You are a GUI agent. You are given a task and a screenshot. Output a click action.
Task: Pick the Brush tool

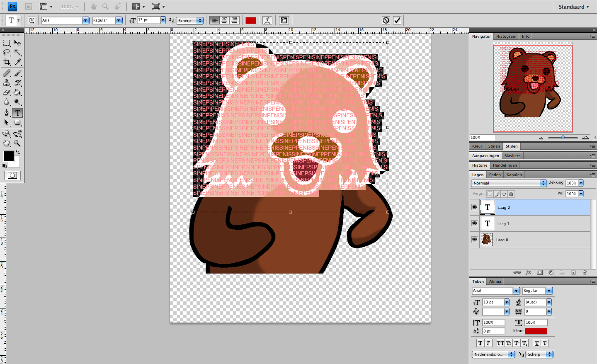17,73
